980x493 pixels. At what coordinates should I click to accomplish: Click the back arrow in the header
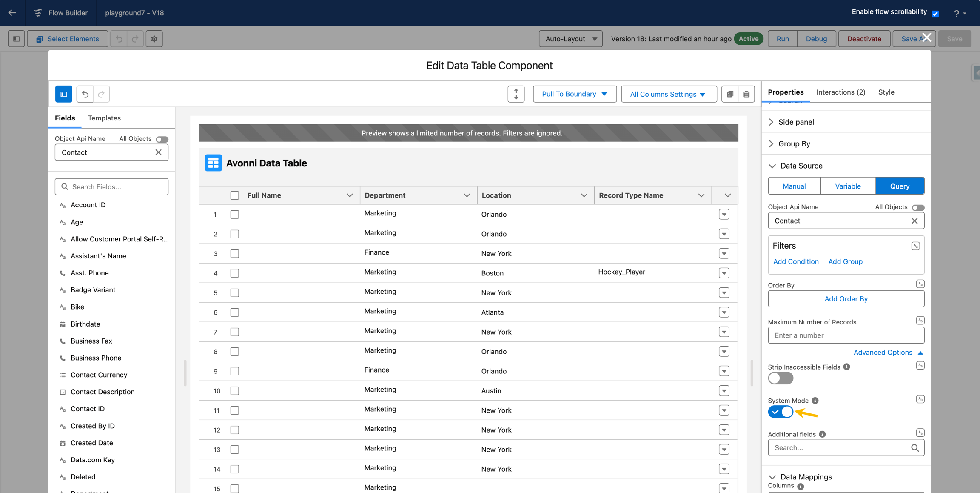click(x=12, y=13)
